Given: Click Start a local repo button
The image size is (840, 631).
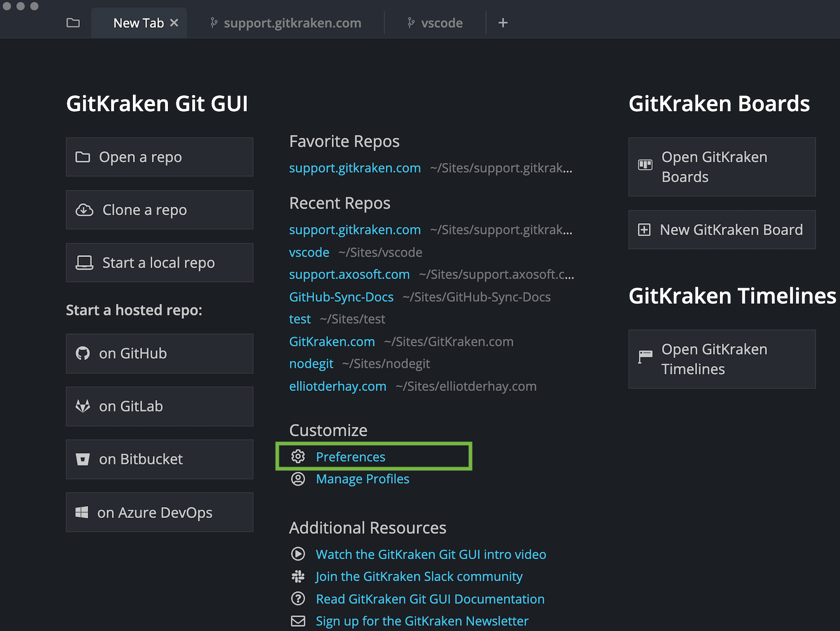Looking at the screenshot, I should pos(159,262).
